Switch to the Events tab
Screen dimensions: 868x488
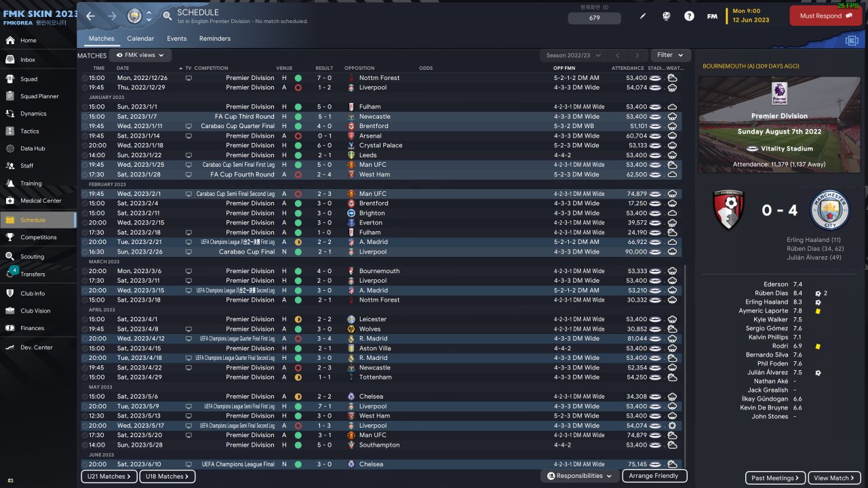point(177,39)
